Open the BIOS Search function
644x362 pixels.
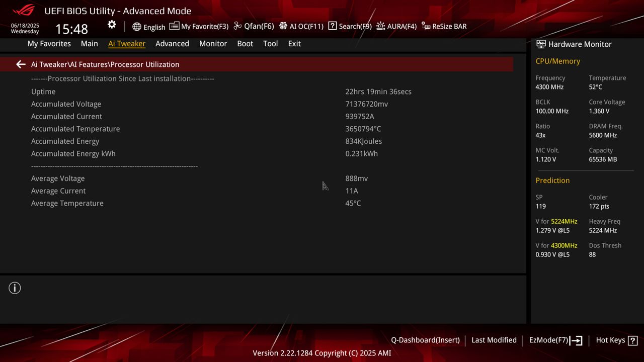(350, 26)
